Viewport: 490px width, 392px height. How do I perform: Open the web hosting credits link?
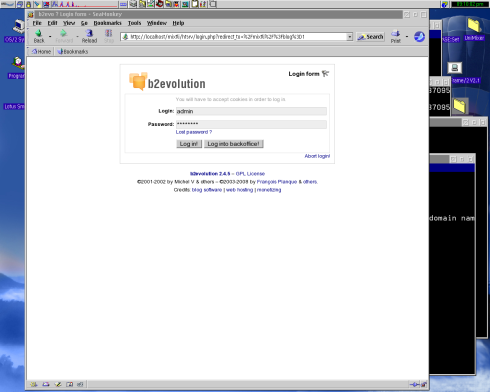(239, 190)
